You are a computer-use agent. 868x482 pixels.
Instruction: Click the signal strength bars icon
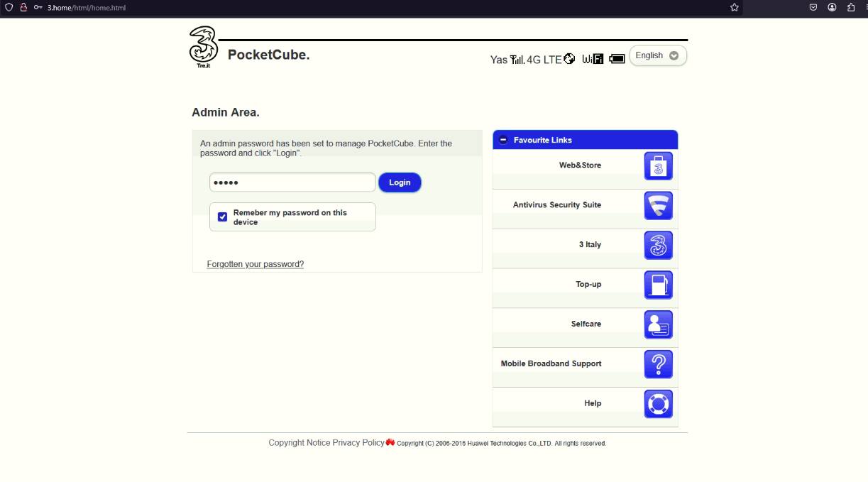click(517, 59)
